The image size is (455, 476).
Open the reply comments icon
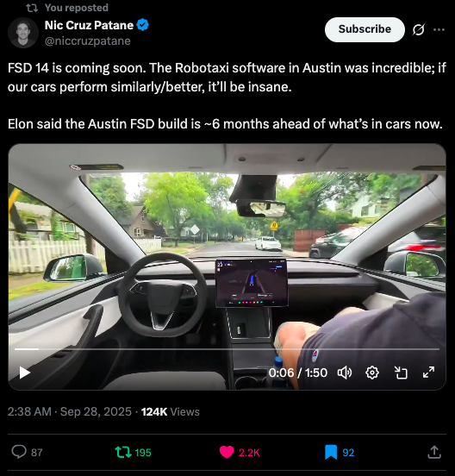click(x=19, y=452)
